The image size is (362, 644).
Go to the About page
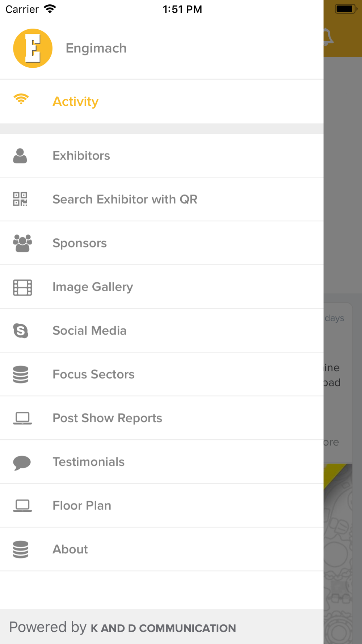[x=70, y=549]
